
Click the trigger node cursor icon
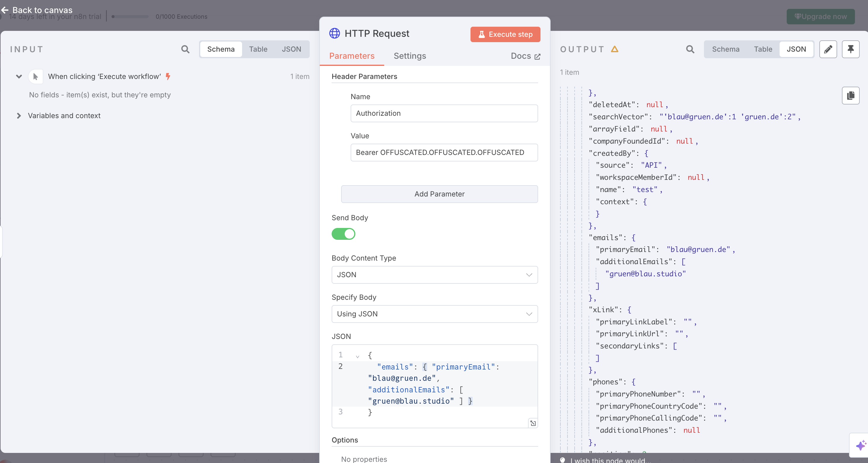click(x=35, y=77)
